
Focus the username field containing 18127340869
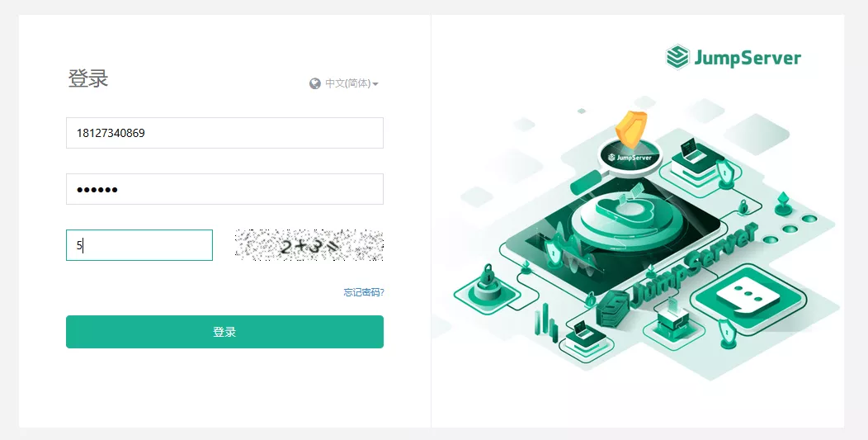224,133
